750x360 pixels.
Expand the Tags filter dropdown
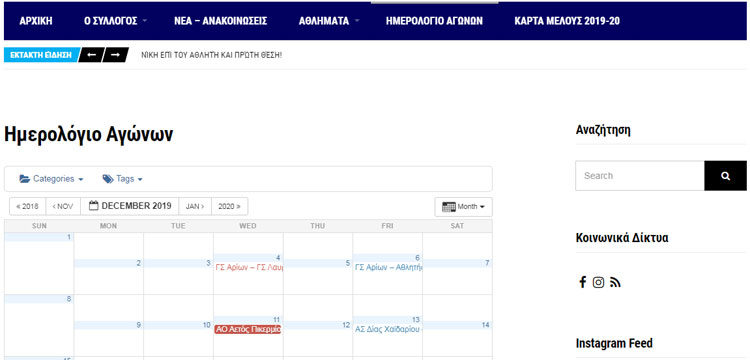pyautogui.click(x=122, y=179)
